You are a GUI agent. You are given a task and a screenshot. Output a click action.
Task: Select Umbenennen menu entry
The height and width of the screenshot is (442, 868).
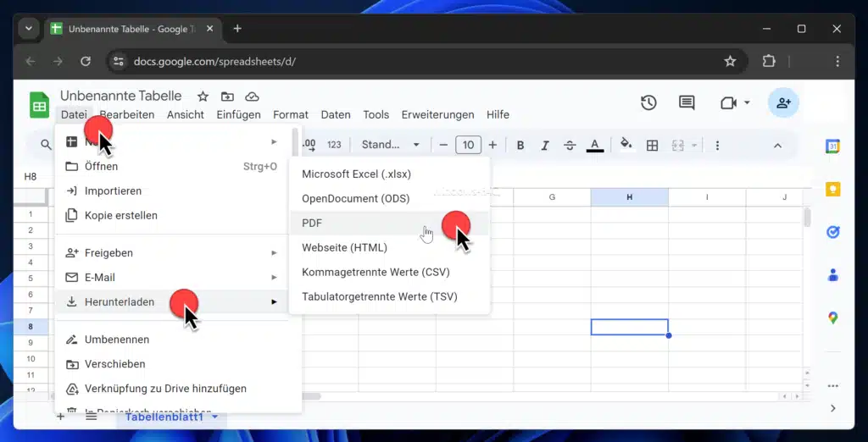(172, 339)
